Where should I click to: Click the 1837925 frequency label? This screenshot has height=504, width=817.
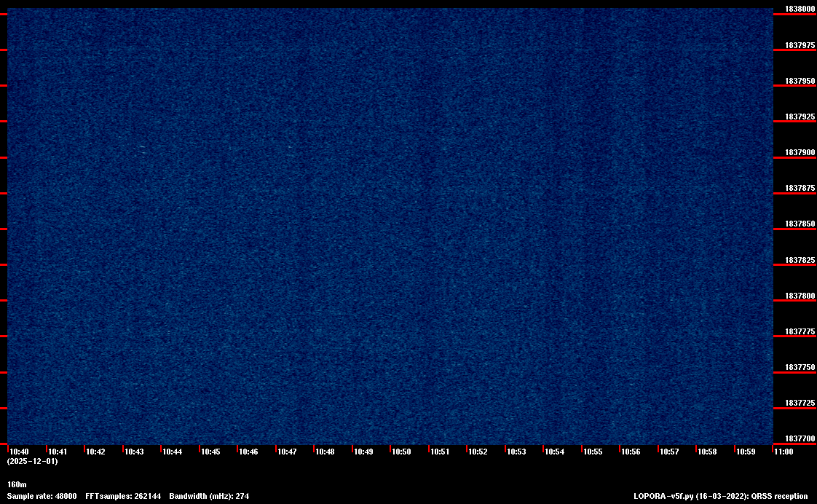[800, 117]
